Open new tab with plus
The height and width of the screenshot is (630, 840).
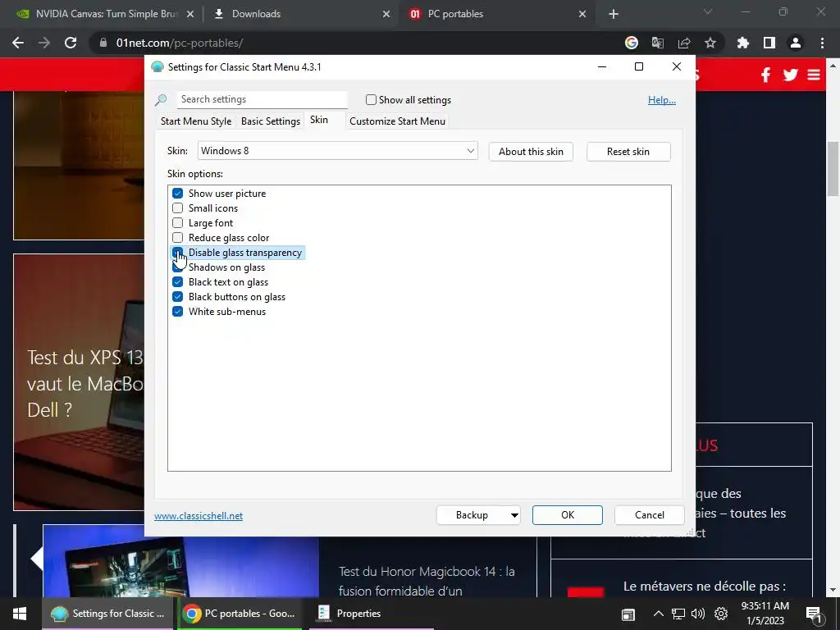point(614,14)
